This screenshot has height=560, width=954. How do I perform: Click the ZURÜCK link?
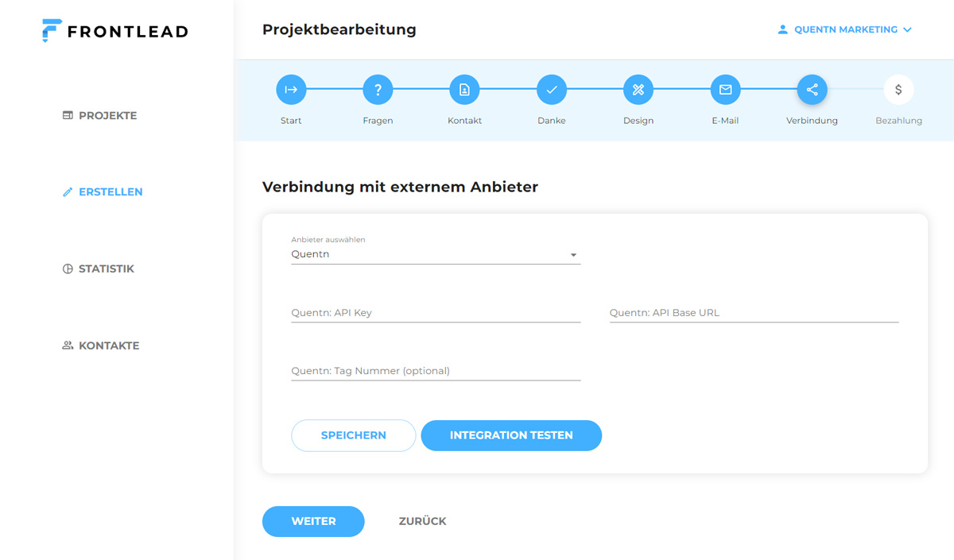click(x=422, y=521)
